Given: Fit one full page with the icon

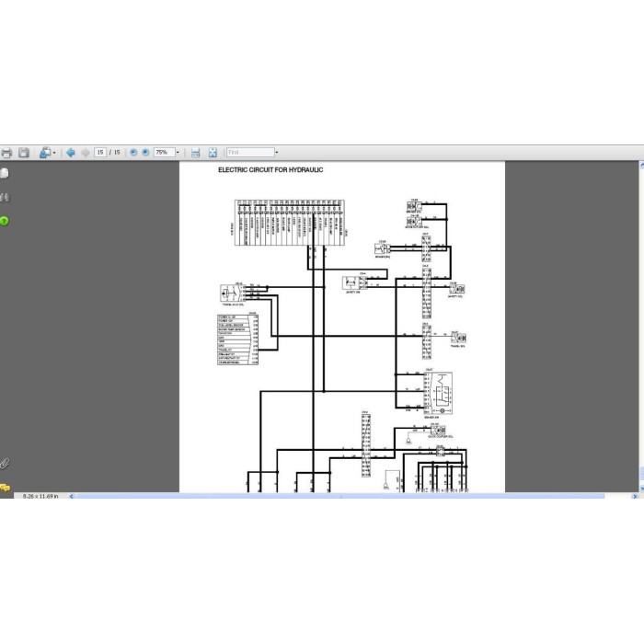Looking at the screenshot, I should point(213,153).
